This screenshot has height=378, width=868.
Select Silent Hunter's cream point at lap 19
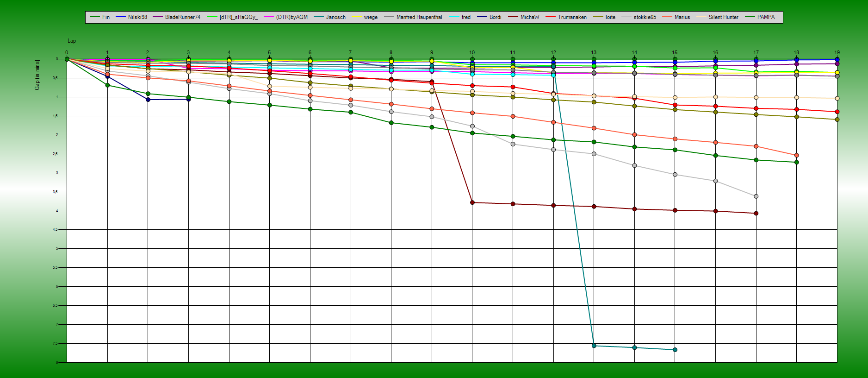(x=837, y=98)
